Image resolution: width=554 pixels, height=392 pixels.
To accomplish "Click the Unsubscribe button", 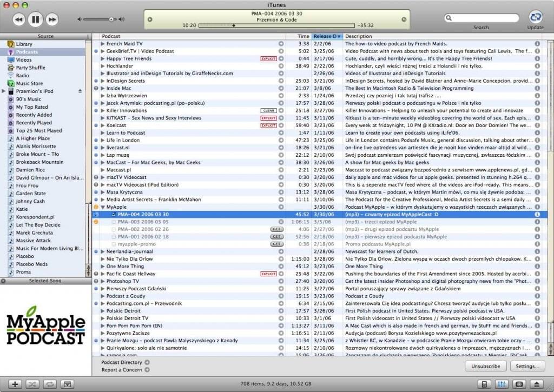I will pos(485,366).
